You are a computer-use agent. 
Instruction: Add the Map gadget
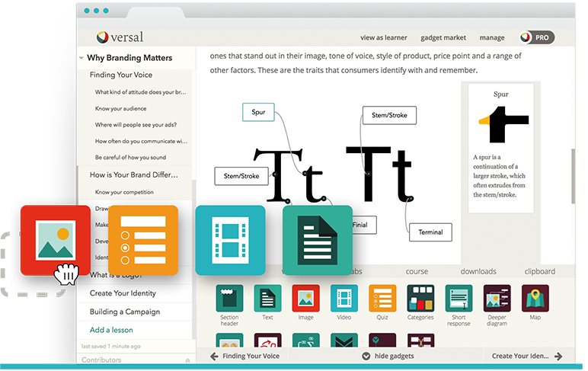tap(535, 298)
